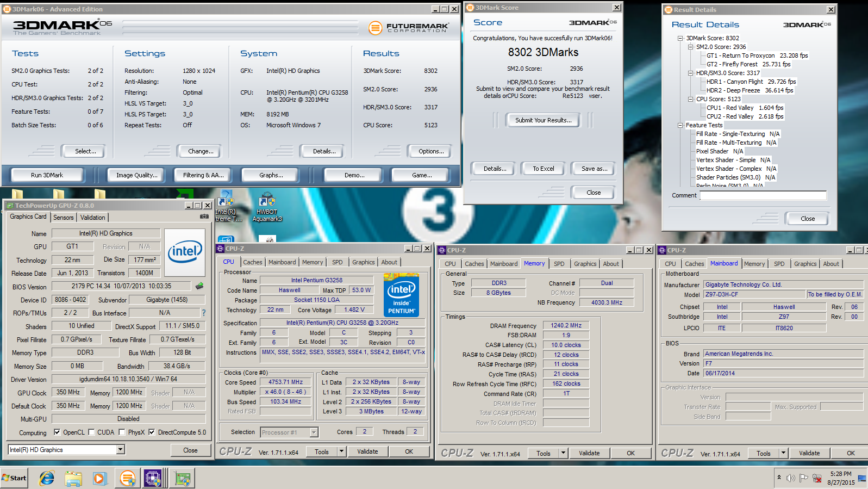This screenshot has height=489, width=868.
Task: Select GPU-Z taskbar icon
Action: 183,478
